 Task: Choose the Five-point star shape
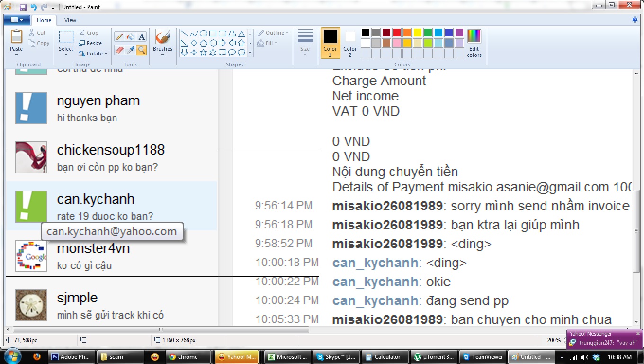tap(204, 53)
